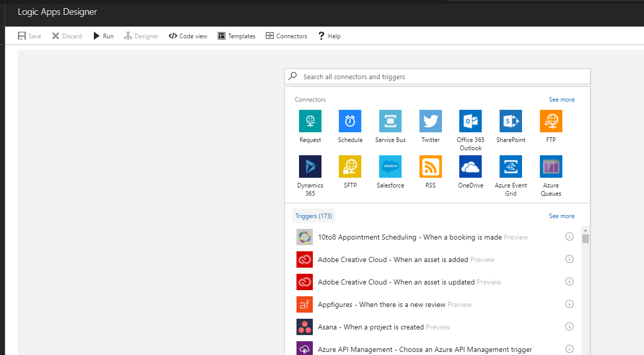
Task: Select the Request connector icon
Action: (310, 121)
